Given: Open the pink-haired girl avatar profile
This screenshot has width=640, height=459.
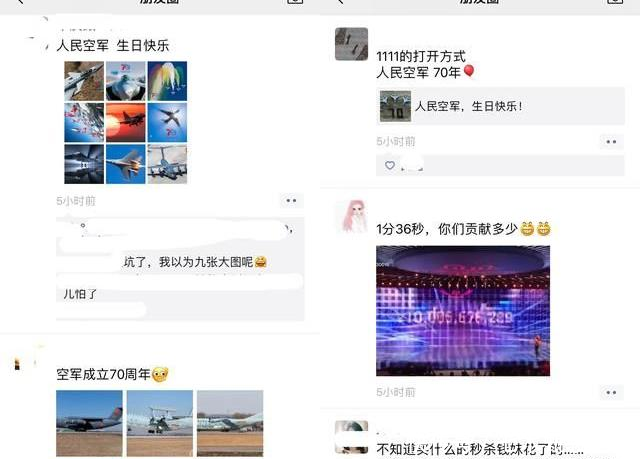Looking at the screenshot, I should pos(351,216).
